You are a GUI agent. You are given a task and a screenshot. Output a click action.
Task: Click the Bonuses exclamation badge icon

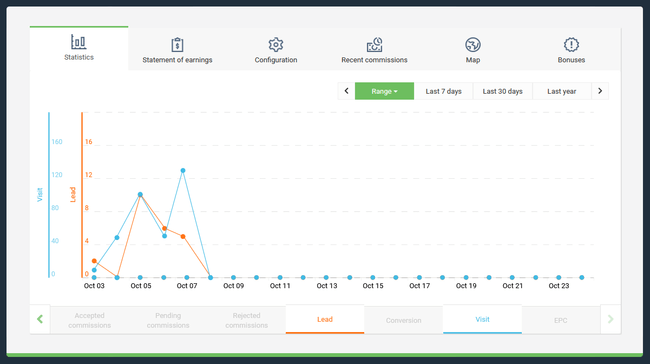[x=571, y=45]
